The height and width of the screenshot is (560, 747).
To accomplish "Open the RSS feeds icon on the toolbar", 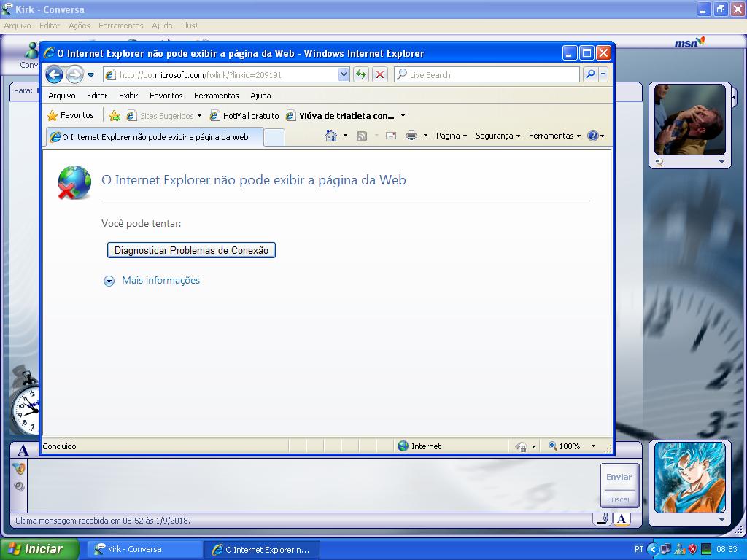I will point(361,135).
